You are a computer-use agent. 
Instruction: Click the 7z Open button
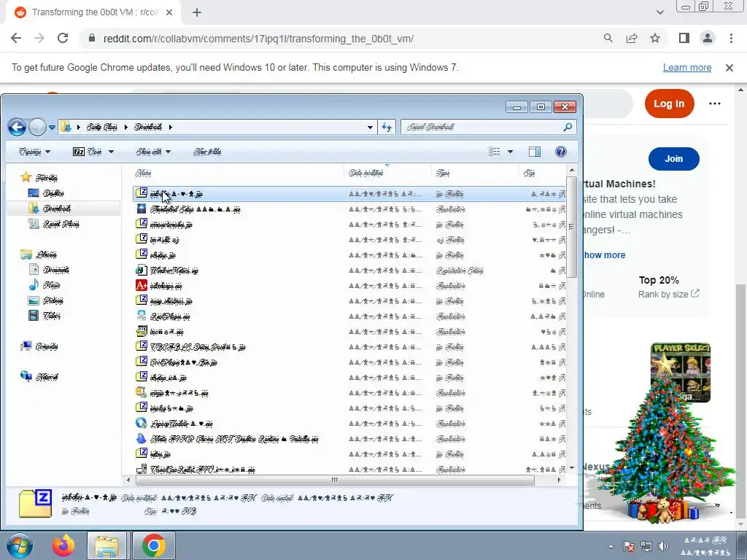(x=88, y=152)
